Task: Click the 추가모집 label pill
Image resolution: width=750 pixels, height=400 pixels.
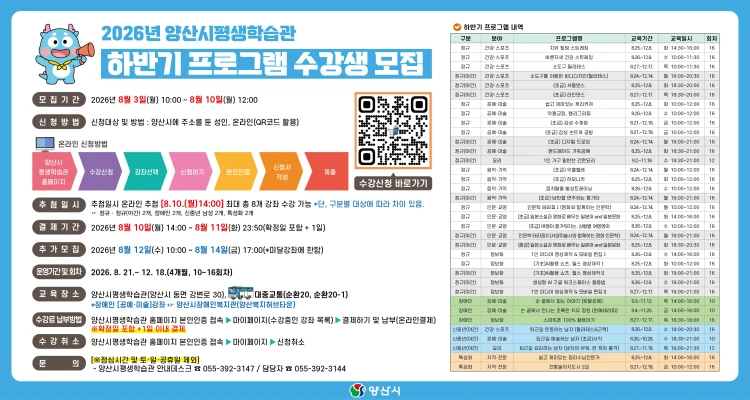Action: pyautogui.click(x=59, y=249)
